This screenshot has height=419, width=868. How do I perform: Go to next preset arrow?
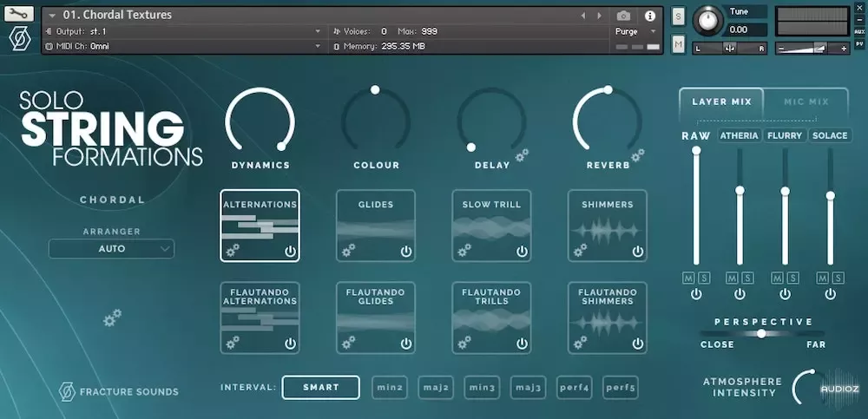pyautogui.click(x=599, y=16)
